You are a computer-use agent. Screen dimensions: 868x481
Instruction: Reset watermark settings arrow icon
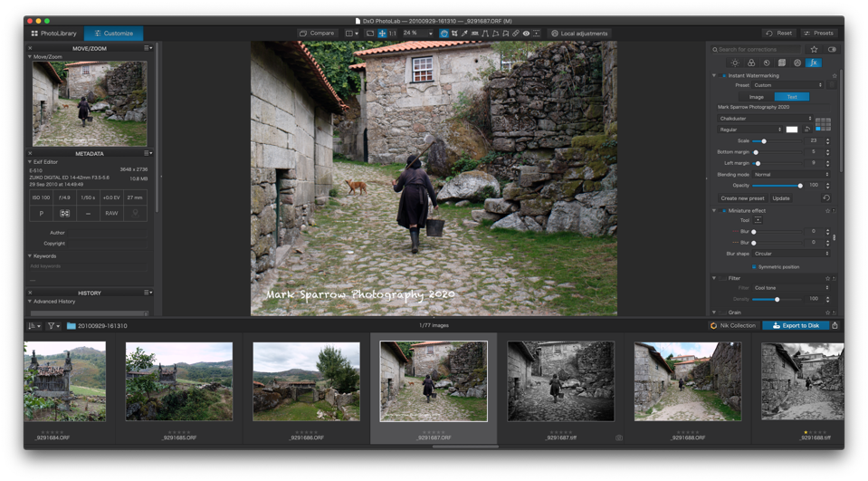[x=826, y=197]
